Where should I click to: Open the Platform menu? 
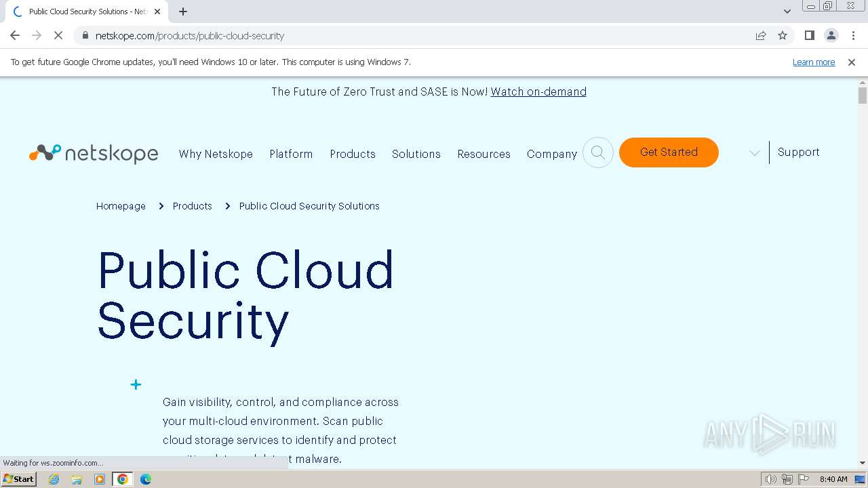point(291,154)
